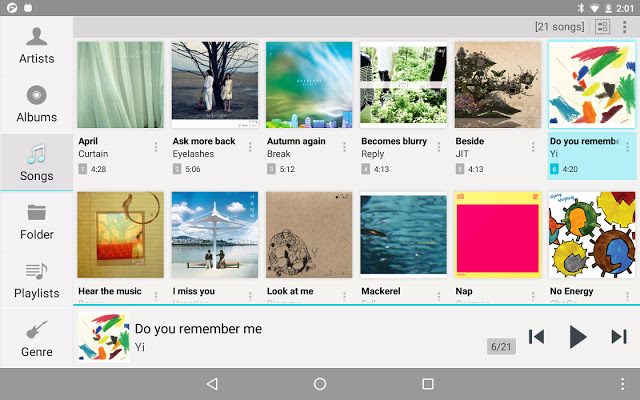The image size is (640, 400).
Task: Open options menu for Autumn again
Action: pyautogui.click(x=344, y=147)
